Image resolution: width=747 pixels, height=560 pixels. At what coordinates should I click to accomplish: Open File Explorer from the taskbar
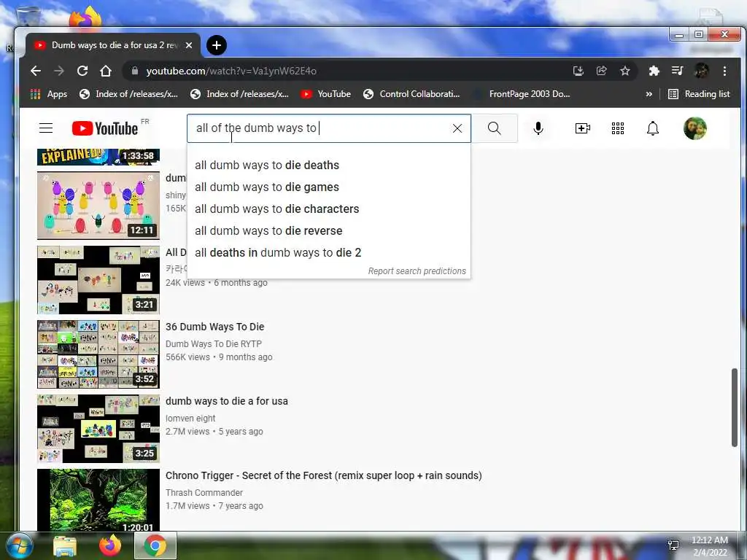[x=65, y=546]
